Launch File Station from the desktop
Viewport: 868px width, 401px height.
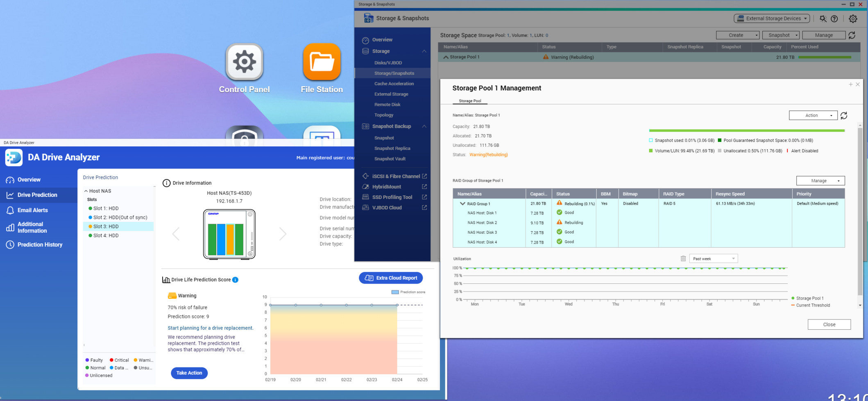tap(322, 62)
